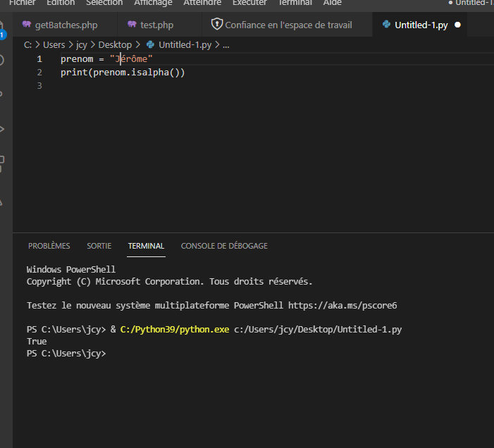Click the ellipsis breadcrumb after Untitled-1.py

(226, 45)
